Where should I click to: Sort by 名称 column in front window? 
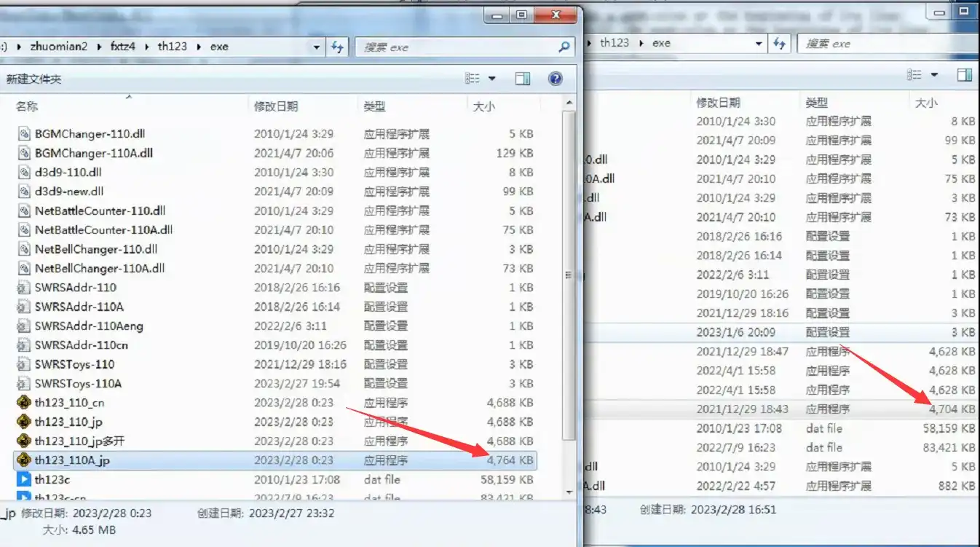[27, 106]
